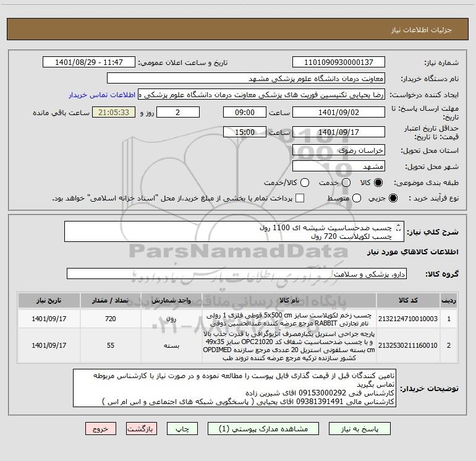The width and height of the screenshot is (476, 461).
Task: Click the announcement date field 1401/08/29 - 11:47
Action: [x=89, y=62]
